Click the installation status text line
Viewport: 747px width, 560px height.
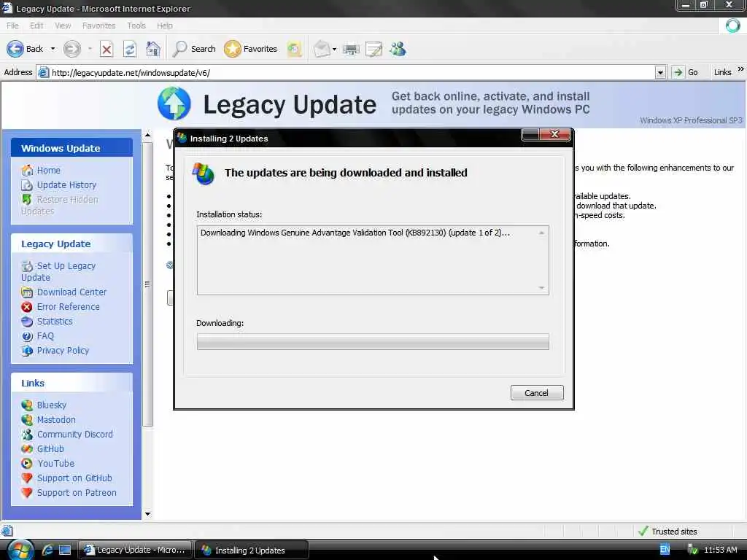pyautogui.click(x=355, y=233)
